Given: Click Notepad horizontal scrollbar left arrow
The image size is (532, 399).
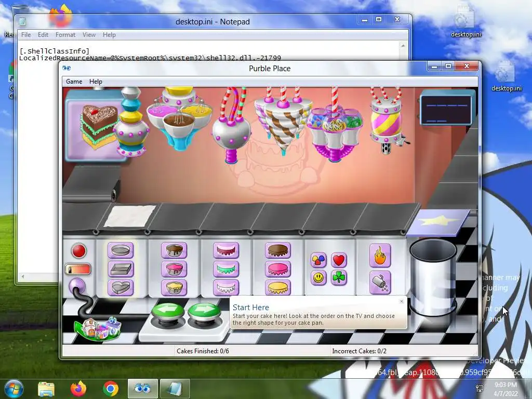Looking at the screenshot, I should [x=23, y=276].
